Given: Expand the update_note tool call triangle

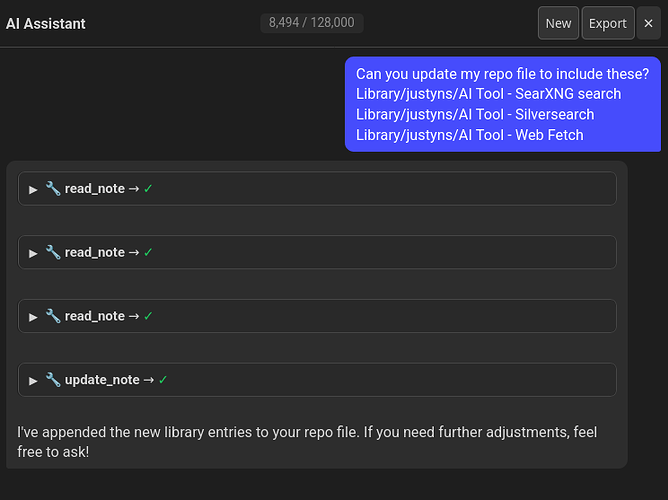Looking at the screenshot, I should coord(33,381).
